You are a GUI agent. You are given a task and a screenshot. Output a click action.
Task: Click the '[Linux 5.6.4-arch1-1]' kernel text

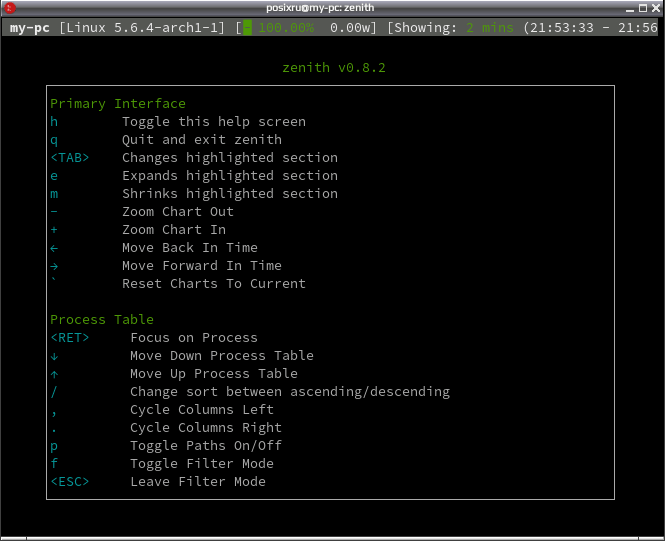pos(142,28)
